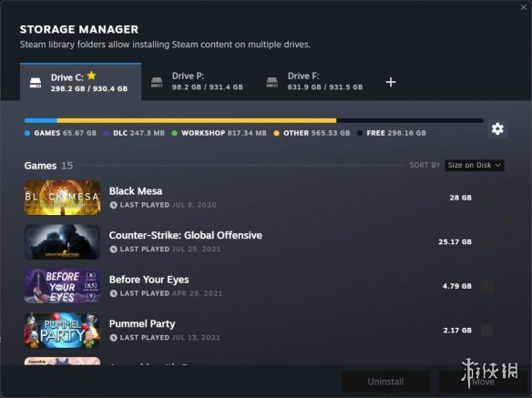Check the Pummel Party checkbox

click(x=486, y=330)
